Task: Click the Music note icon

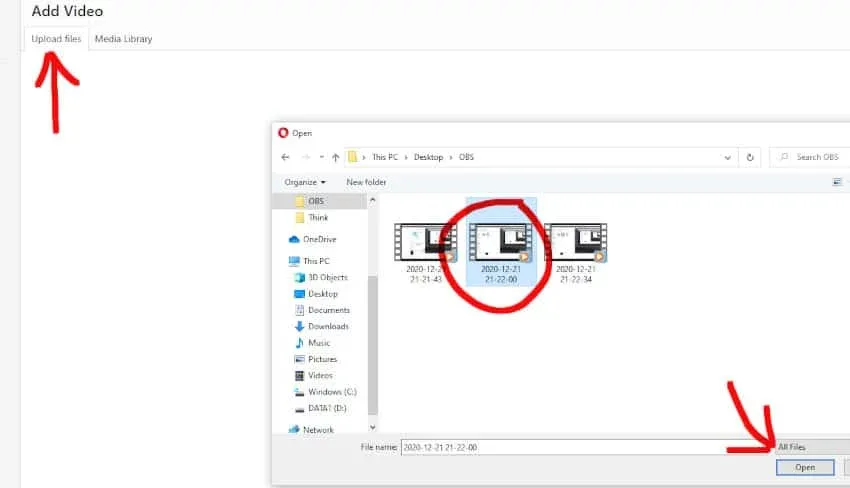Action: point(299,343)
